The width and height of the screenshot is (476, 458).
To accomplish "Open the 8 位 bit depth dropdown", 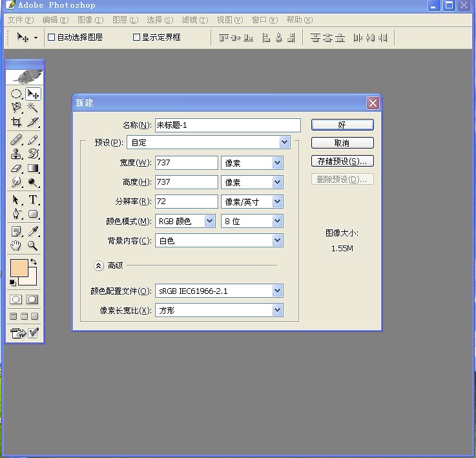I will 277,221.
